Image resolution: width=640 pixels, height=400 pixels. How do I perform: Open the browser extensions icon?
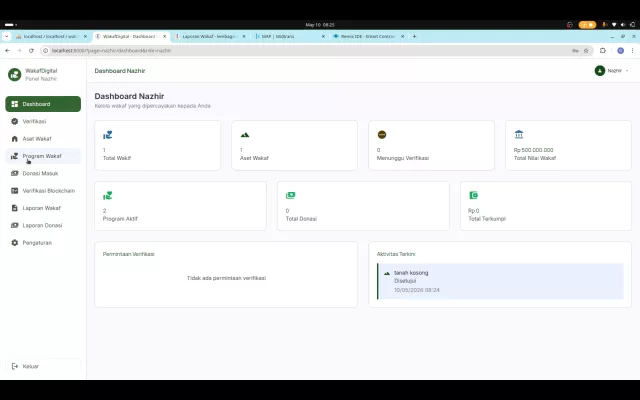click(x=603, y=51)
